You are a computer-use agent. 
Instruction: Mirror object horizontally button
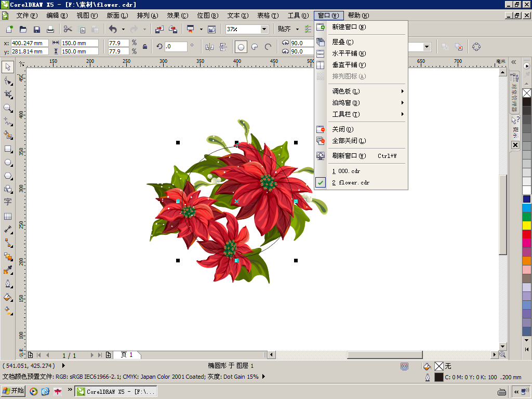tap(210, 47)
